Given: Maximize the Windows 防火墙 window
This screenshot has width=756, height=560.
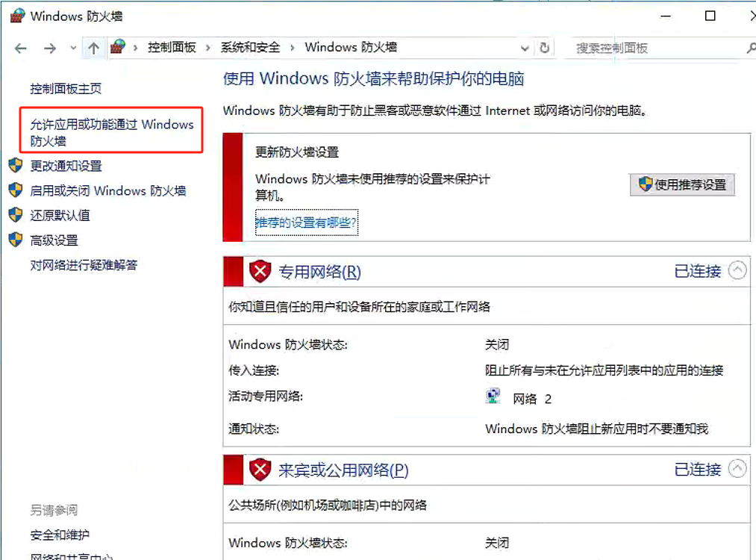Looking at the screenshot, I should 710,16.
